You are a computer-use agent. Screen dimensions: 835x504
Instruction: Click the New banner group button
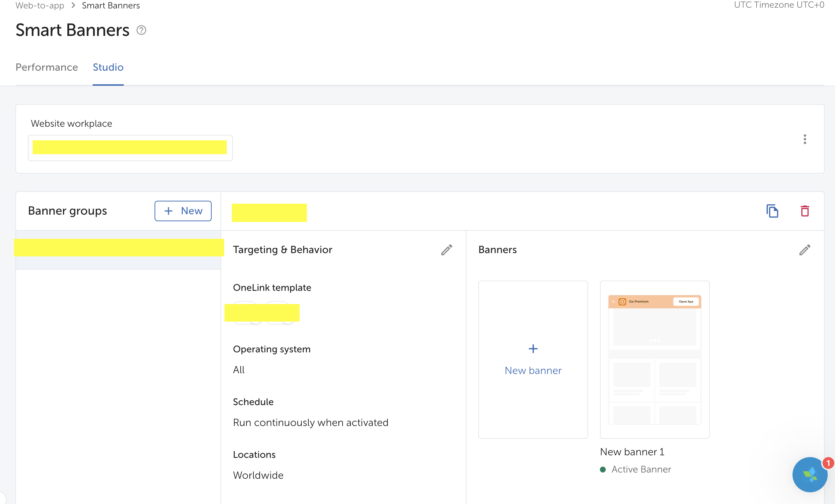183,211
